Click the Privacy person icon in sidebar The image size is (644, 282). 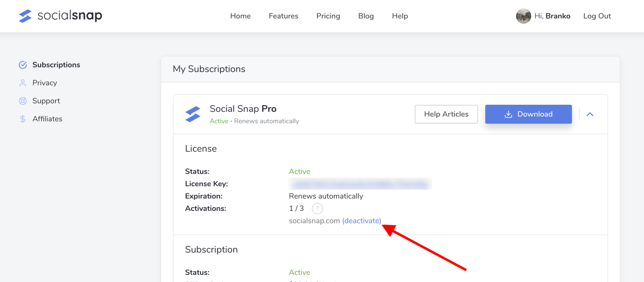[23, 82]
